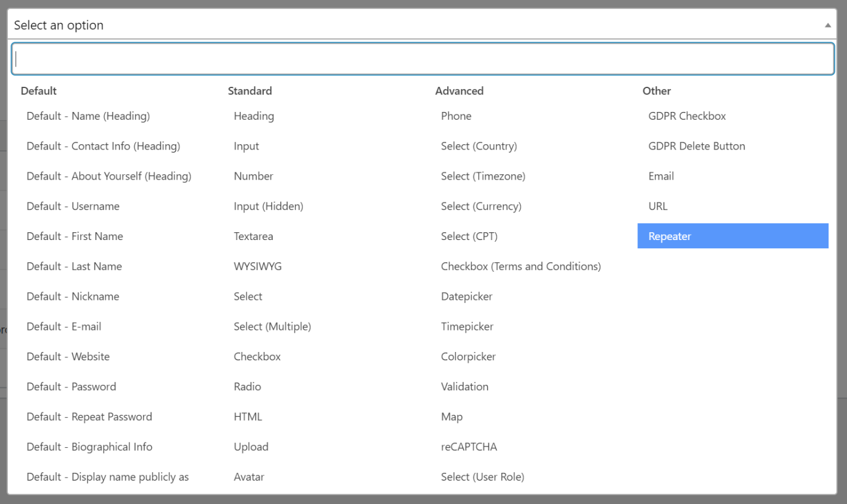Image resolution: width=847 pixels, height=504 pixels.
Task: Select the Map field type
Action: click(526, 417)
